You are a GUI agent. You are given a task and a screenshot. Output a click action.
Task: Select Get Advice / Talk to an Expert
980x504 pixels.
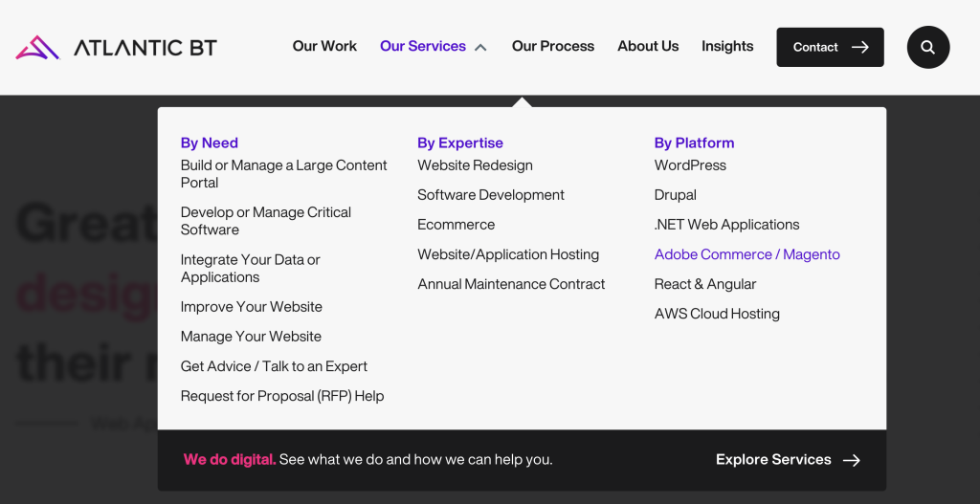click(x=274, y=366)
